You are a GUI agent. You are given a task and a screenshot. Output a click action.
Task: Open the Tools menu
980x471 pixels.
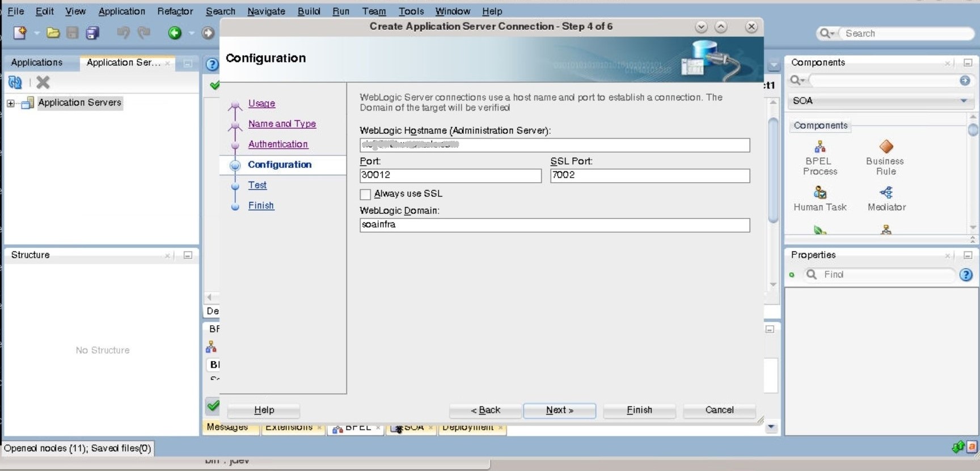(x=411, y=11)
